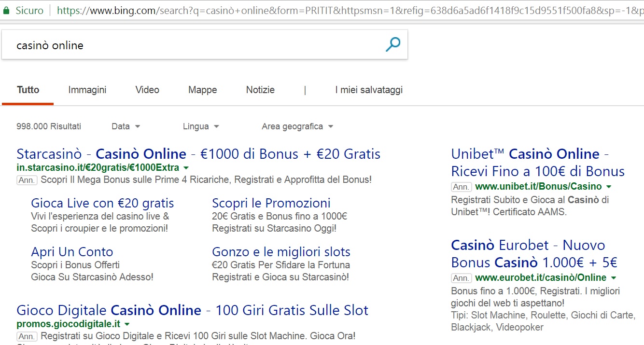Click the browser address bar URL
The height and width of the screenshot is (345, 644).
(350, 10)
